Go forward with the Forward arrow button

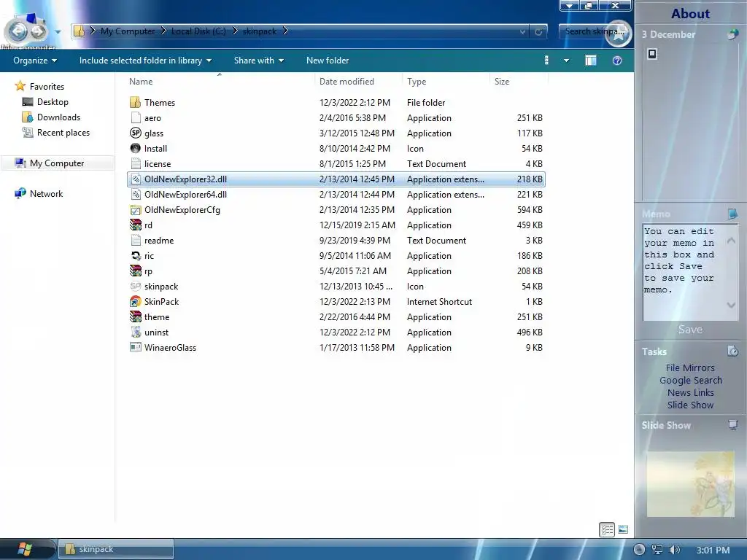coord(38,31)
